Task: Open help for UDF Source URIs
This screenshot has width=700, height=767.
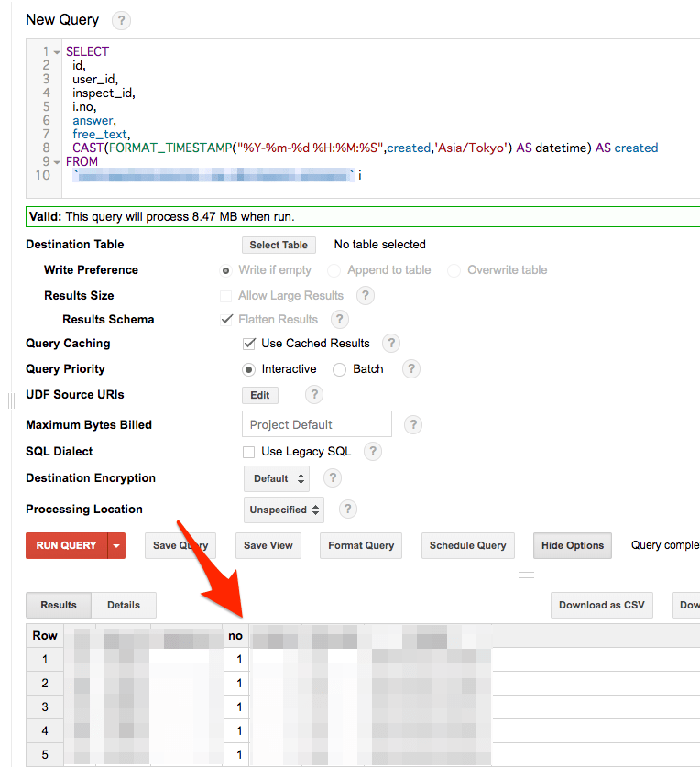Action: [314, 395]
